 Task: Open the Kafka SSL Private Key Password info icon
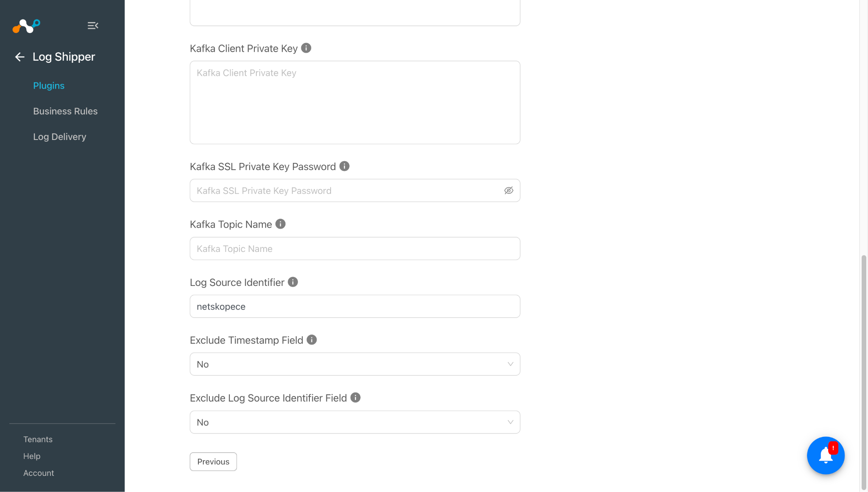tap(345, 166)
